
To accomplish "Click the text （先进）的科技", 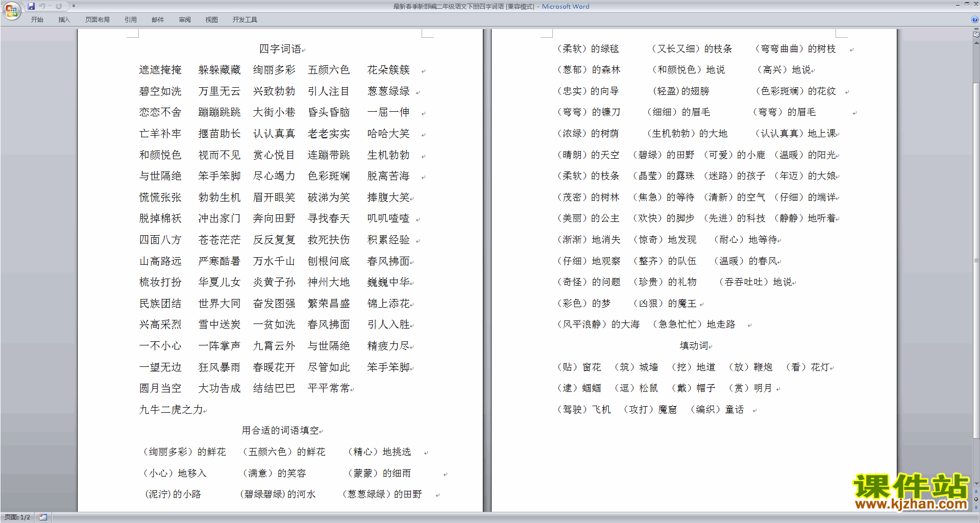I will pyautogui.click(x=733, y=218).
